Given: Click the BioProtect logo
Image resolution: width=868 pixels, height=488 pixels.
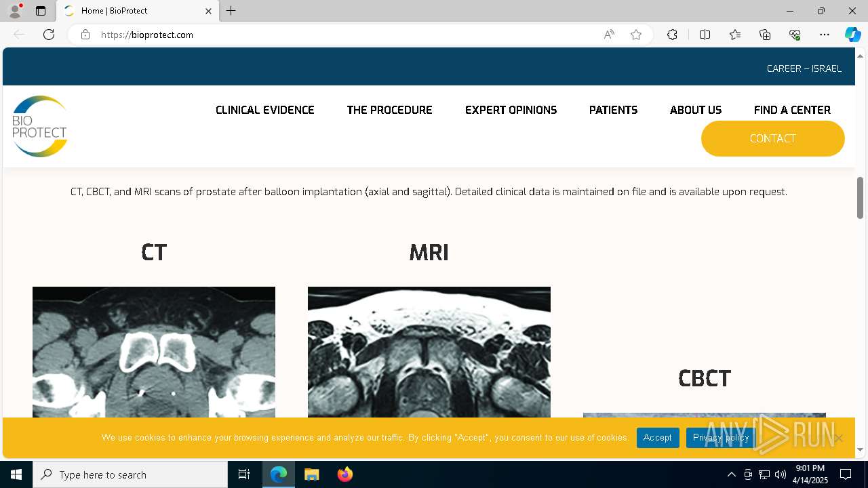Looking at the screenshot, I should coord(39,126).
